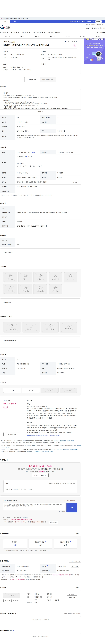Click the 로그인 button beside 이메일
The width and height of the screenshot is (105, 644).
point(30,489)
